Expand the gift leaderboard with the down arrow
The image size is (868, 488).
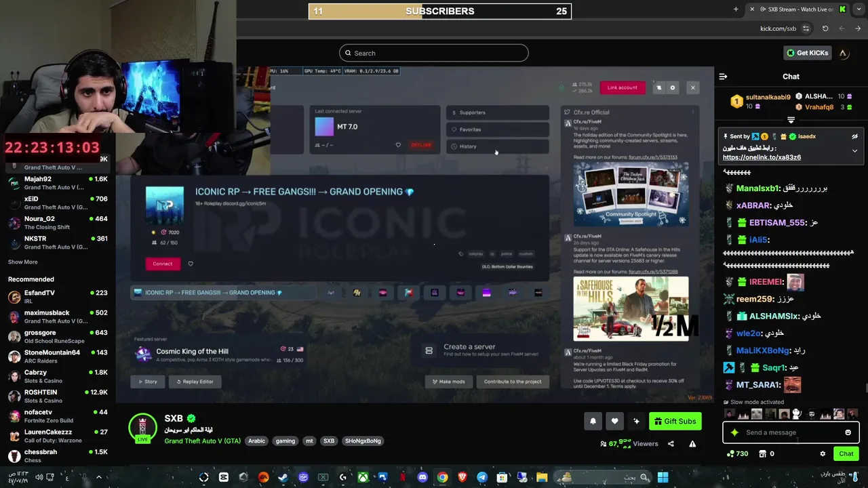(791, 120)
